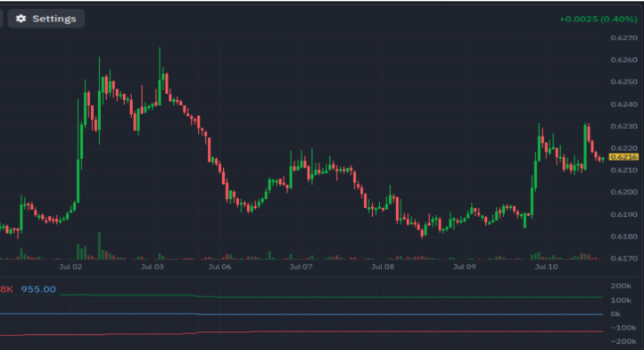Click the 0.6230 price axis label
The width and height of the screenshot is (644, 350).
[623, 126]
